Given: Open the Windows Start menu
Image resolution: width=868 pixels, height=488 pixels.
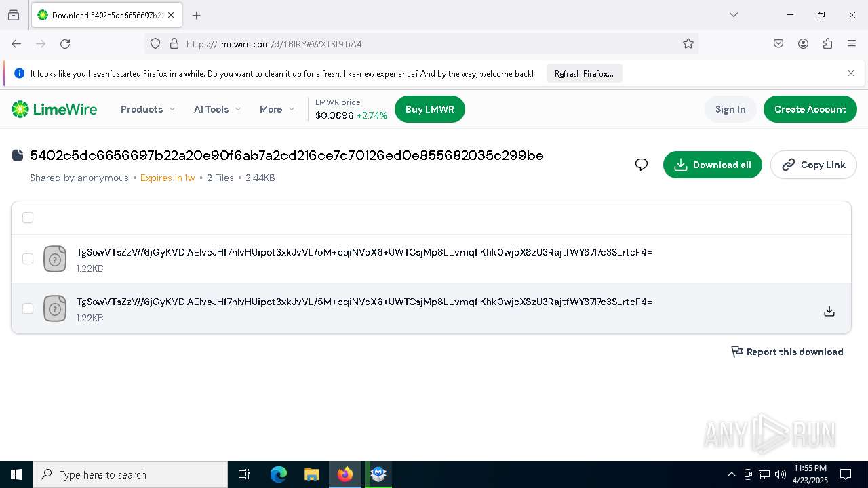Looking at the screenshot, I should pyautogui.click(x=16, y=474).
